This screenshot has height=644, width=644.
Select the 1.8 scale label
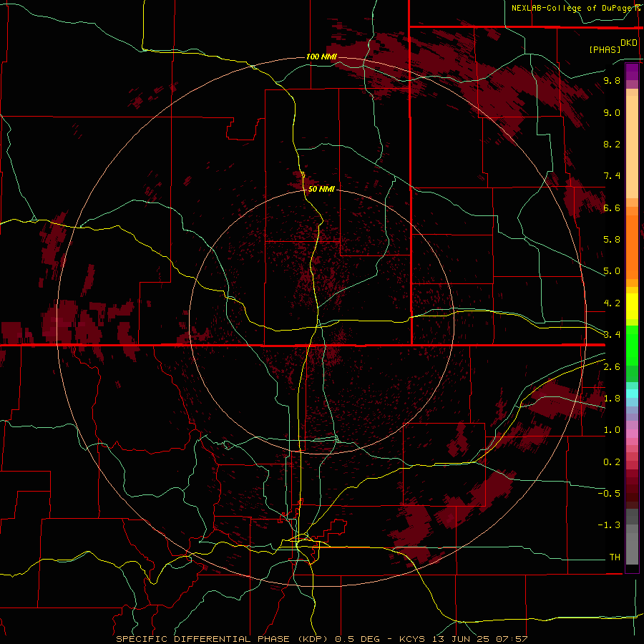[612, 399]
